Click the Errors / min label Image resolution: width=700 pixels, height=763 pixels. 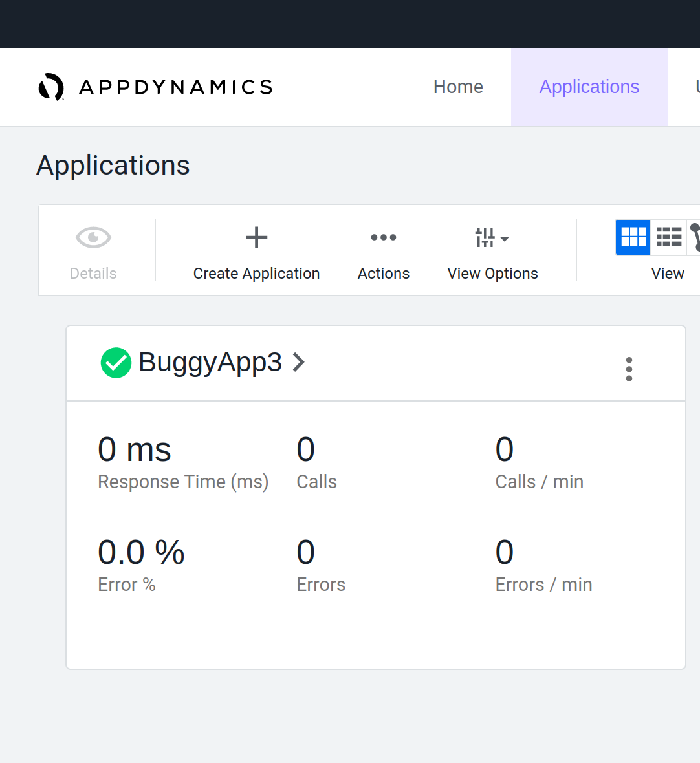(543, 585)
